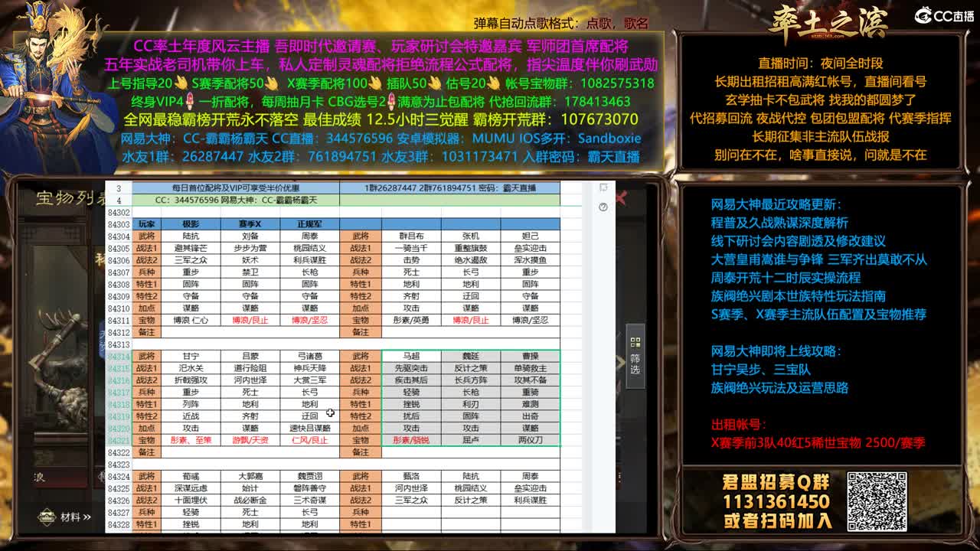Click red cell 游飘/天资

250,441
